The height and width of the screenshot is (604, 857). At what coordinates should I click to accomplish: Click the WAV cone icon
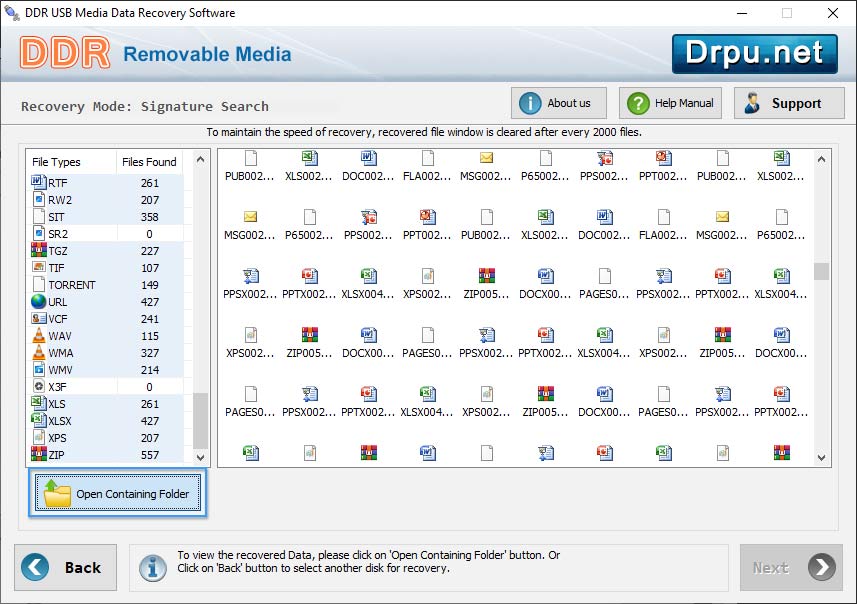pos(39,335)
